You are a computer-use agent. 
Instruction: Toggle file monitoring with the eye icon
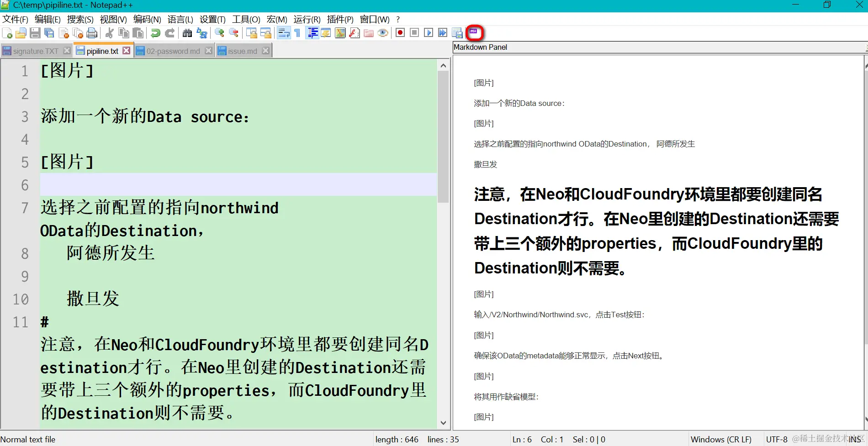(x=383, y=33)
